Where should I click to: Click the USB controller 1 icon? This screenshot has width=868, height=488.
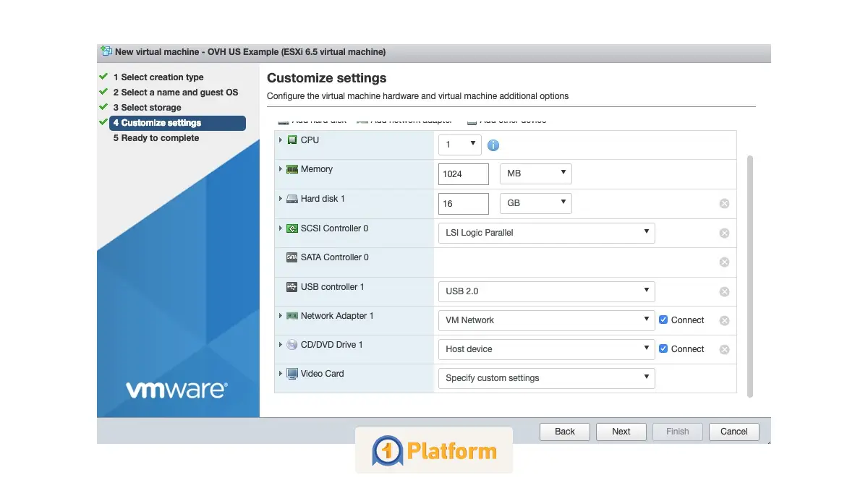(x=290, y=286)
